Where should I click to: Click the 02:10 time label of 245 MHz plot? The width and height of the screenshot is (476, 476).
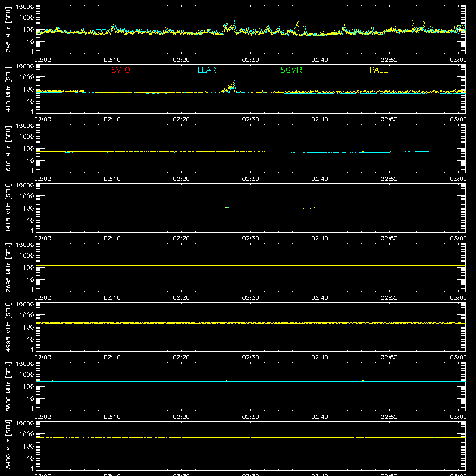(112, 60)
